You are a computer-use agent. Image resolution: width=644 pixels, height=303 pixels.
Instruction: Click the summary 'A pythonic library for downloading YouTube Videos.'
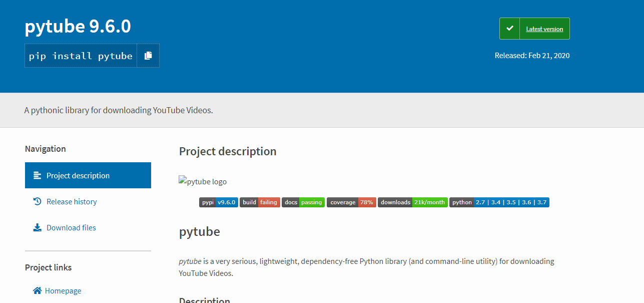point(119,110)
